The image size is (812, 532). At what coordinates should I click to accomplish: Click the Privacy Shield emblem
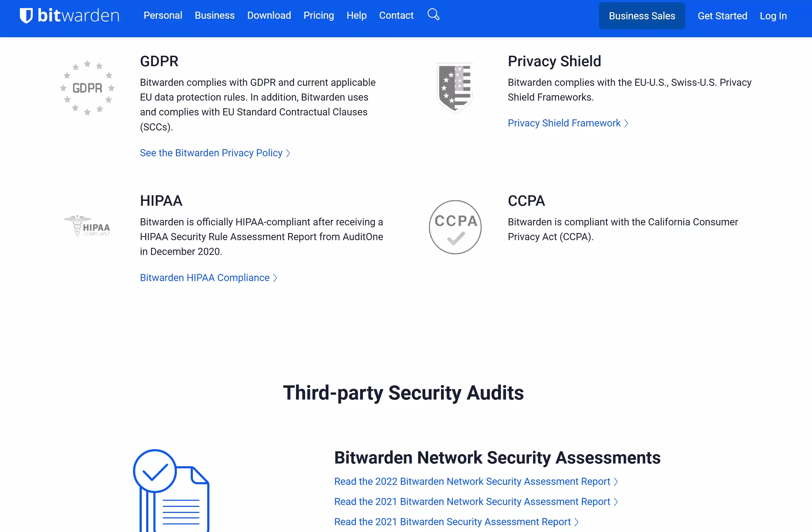click(x=455, y=88)
